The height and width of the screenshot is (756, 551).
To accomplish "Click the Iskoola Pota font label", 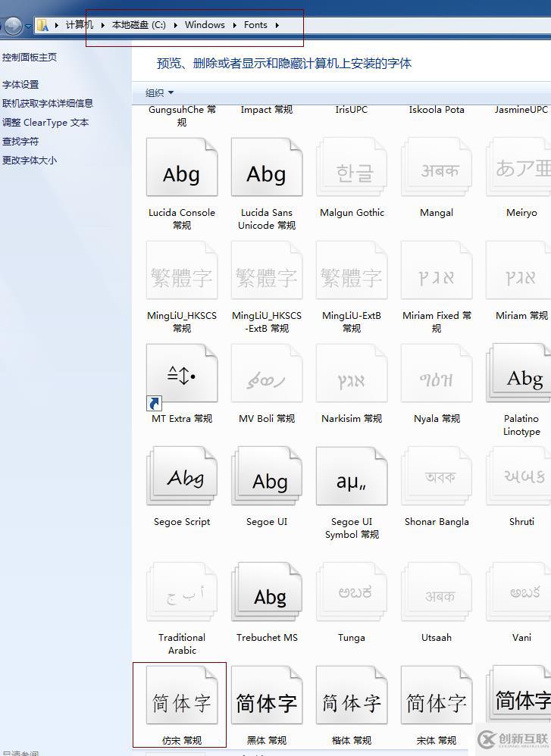I will (437, 110).
